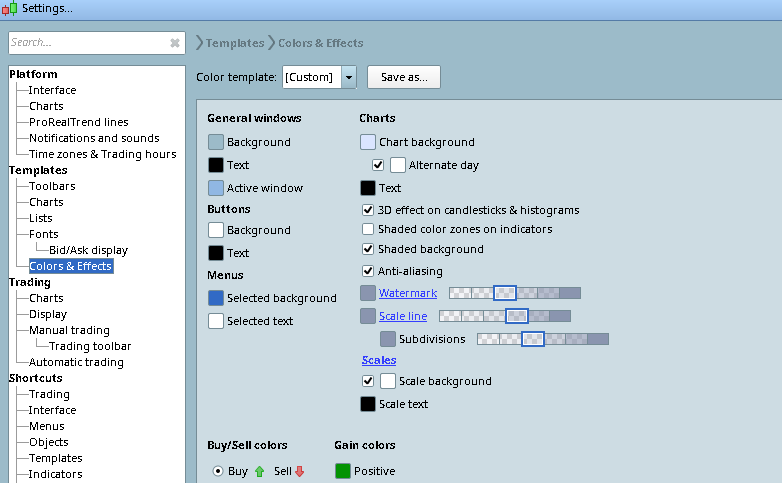Image resolution: width=782 pixels, height=483 pixels.
Task: Pick the Active window color
Action: tap(216, 188)
